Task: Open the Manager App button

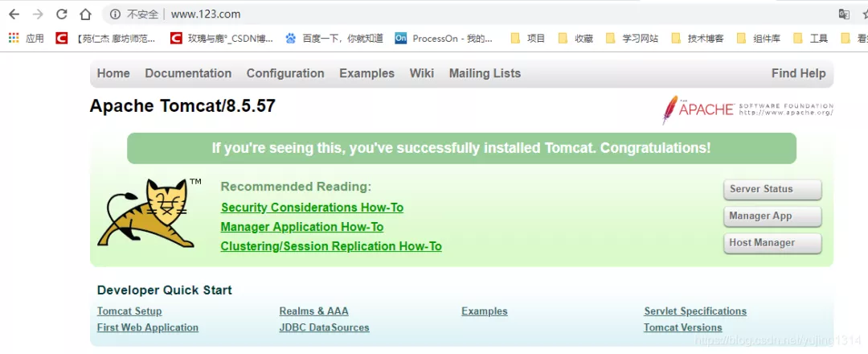Action: click(x=772, y=216)
